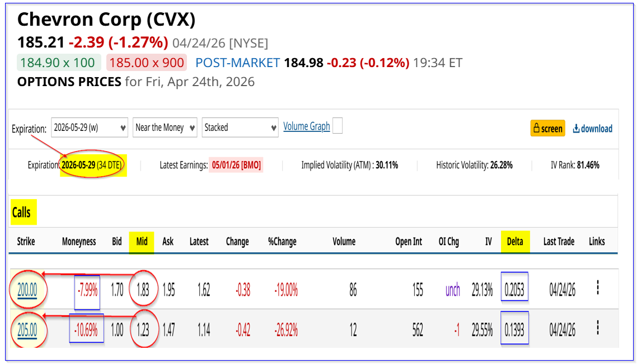Sort by the IV column header
This screenshot has width=637, height=364.
[489, 242]
